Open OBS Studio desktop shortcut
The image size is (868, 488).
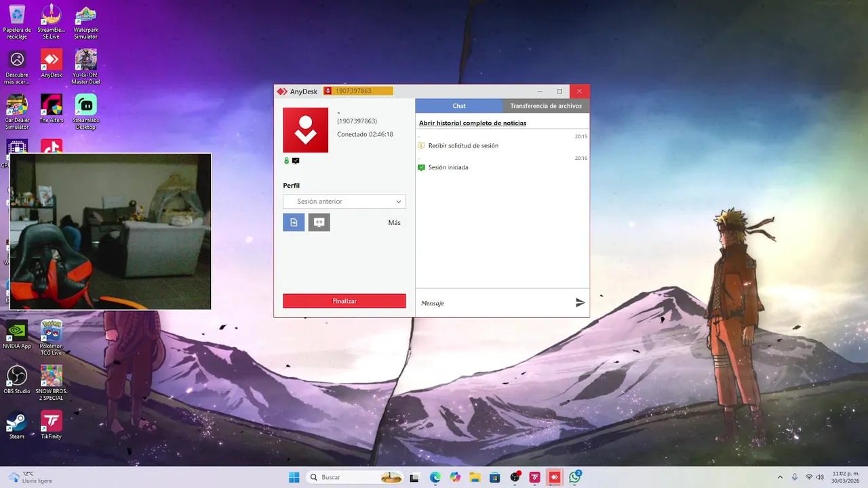pos(17,380)
